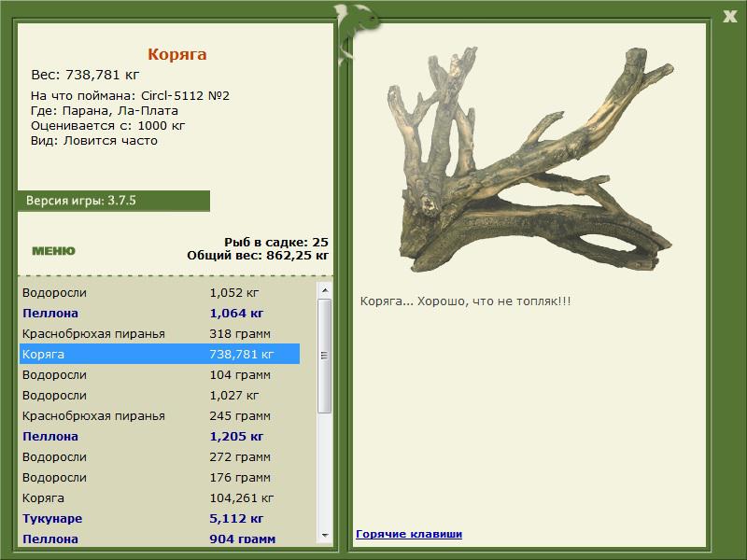Viewport: 747px width, 560px height.
Task: Click the driftwood snag picture
Action: tap(529, 160)
